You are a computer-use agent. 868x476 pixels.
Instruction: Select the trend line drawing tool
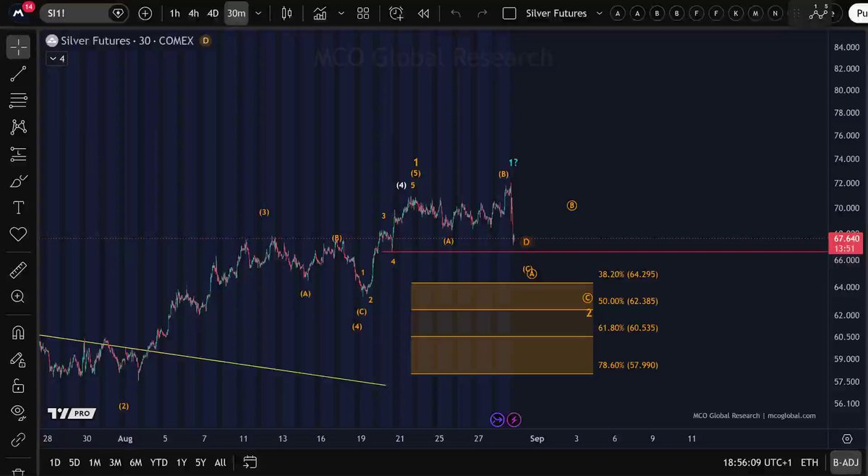18,73
